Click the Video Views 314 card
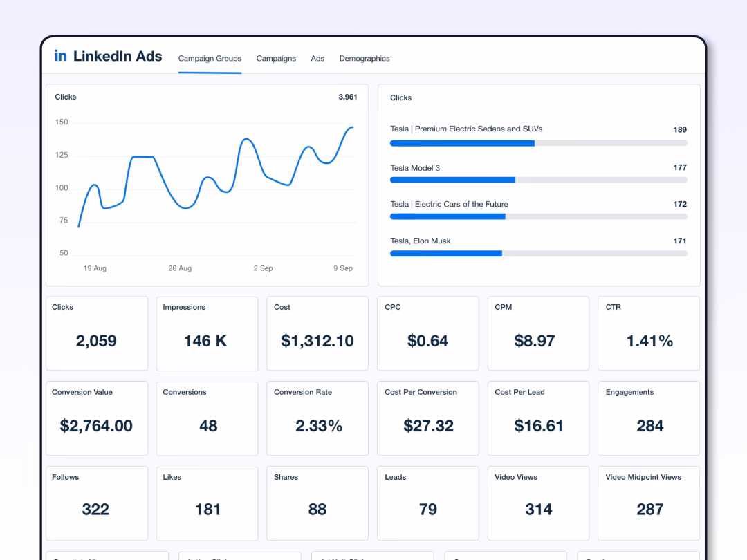This screenshot has height=560, width=747. (538, 503)
